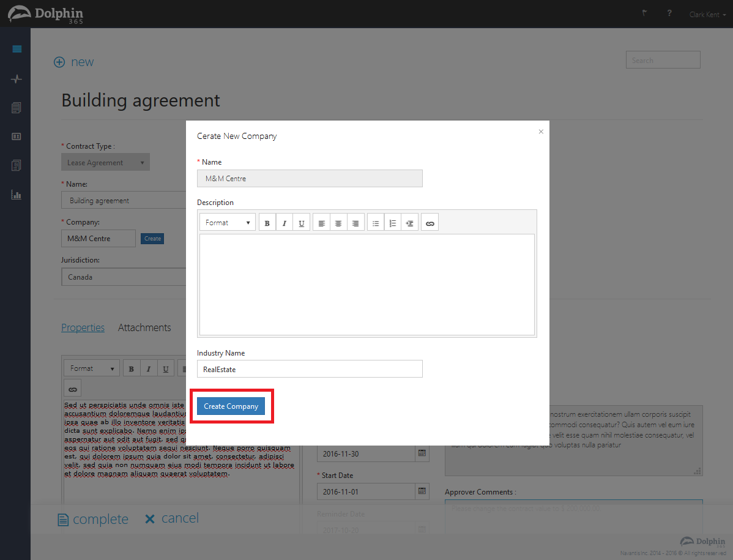733x560 pixels.
Task: Open the card list sidebar icon
Action: [x=17, y=136]
